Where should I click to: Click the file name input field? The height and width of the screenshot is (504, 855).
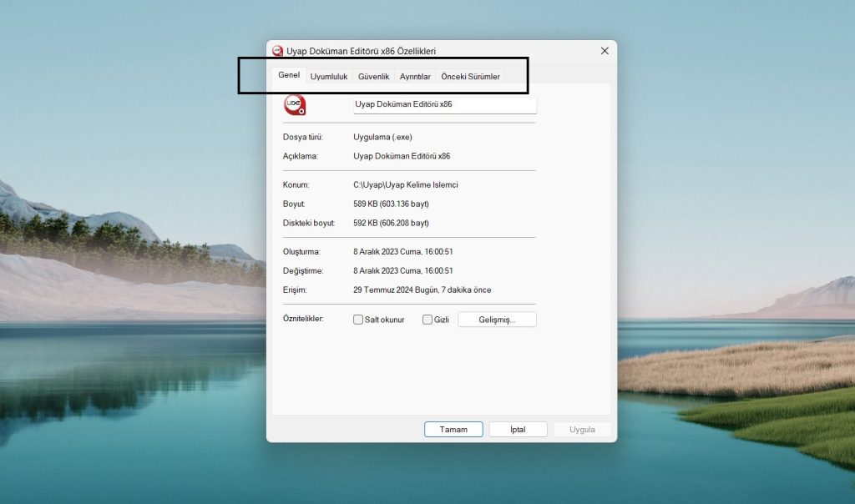click(x=445, y=104)
